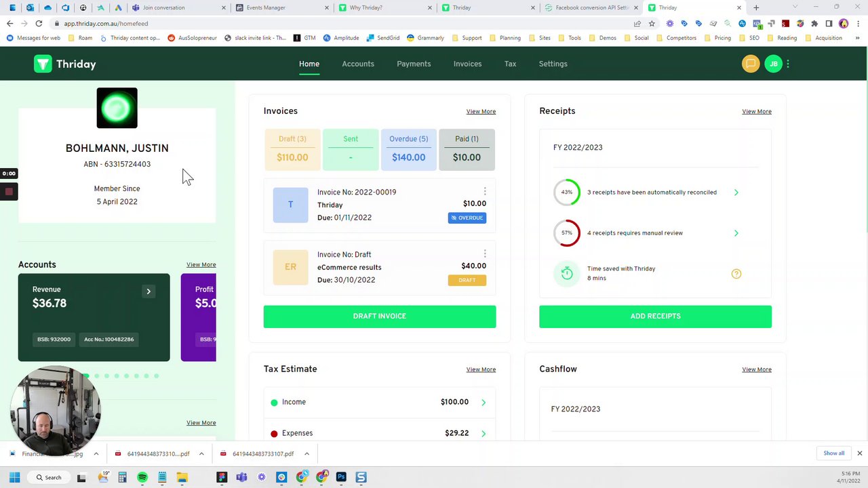Click the green glowing profile picture
868x488 pixels.
click(x=117, y=108)
